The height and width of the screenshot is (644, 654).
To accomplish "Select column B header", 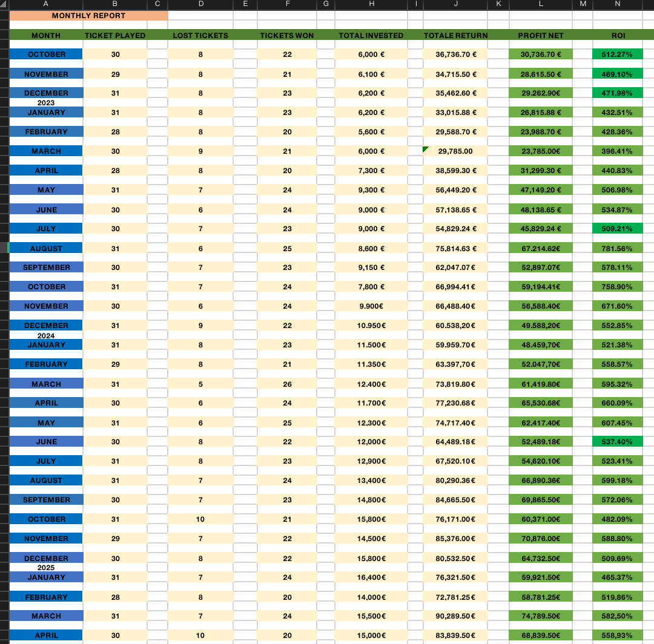I will point(114,4).
